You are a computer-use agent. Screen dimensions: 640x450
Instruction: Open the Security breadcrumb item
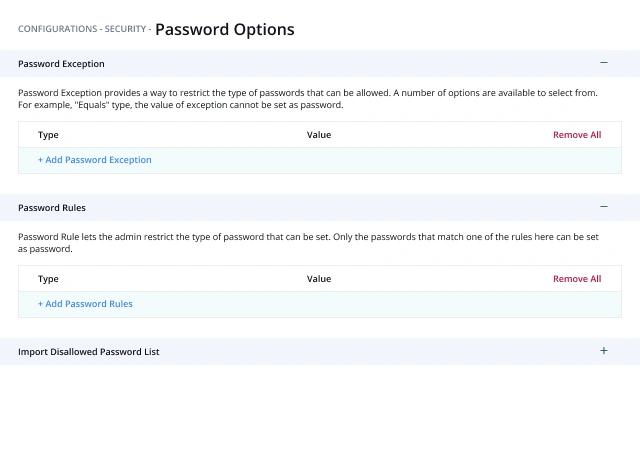click(125, 29)
